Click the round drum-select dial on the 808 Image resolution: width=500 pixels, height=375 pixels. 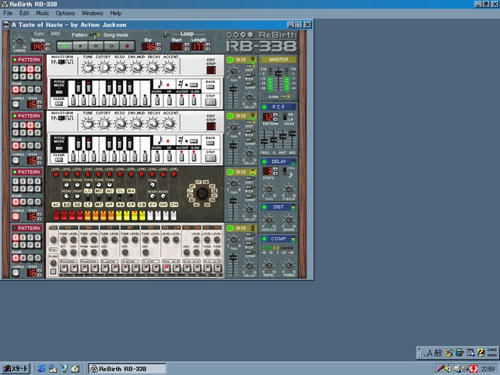tap(202, 193)
